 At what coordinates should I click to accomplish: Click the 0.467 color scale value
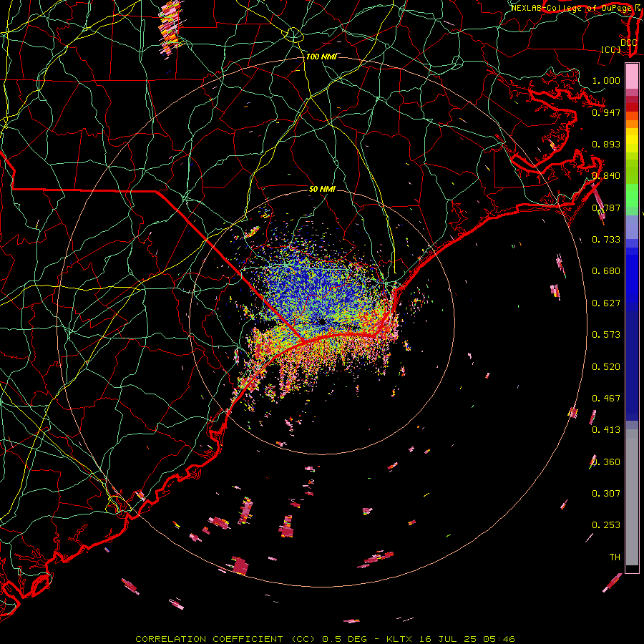(606, 399)
